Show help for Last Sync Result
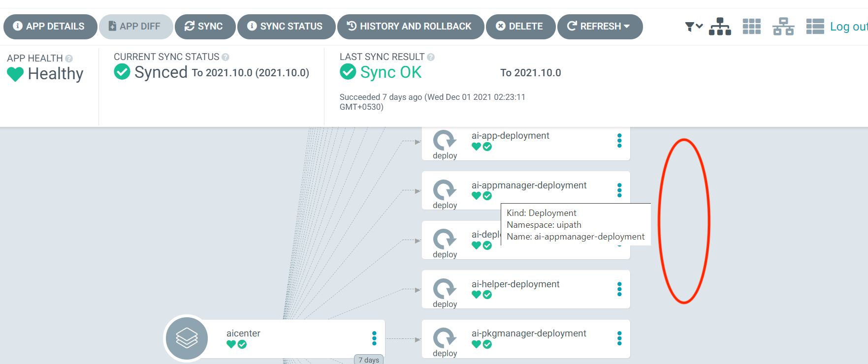 (431, 57)
